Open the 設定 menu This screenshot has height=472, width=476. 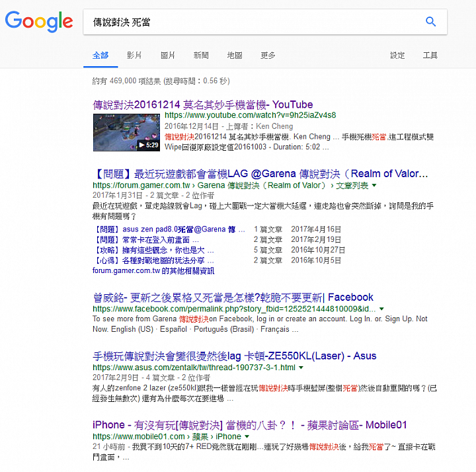(x=397, y=56)
